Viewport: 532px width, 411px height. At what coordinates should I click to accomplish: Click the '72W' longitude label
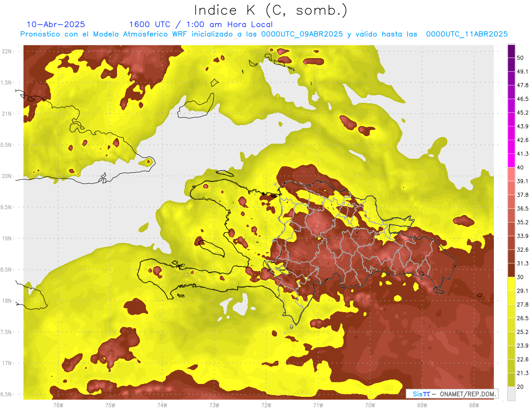266,405
